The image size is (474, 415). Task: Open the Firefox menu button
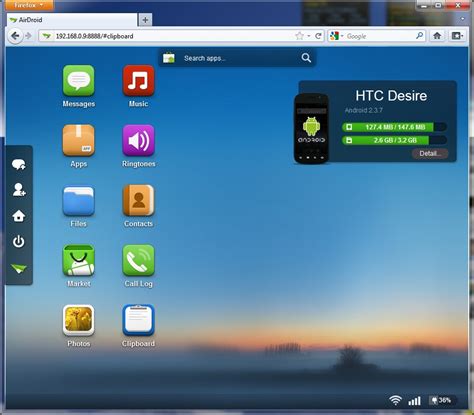(x=28, y=5)
